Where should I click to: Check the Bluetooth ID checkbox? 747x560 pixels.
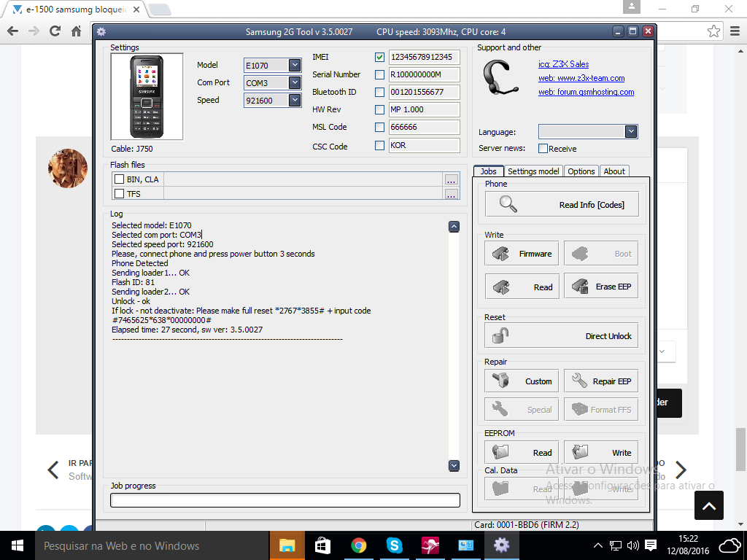point(379,93)
